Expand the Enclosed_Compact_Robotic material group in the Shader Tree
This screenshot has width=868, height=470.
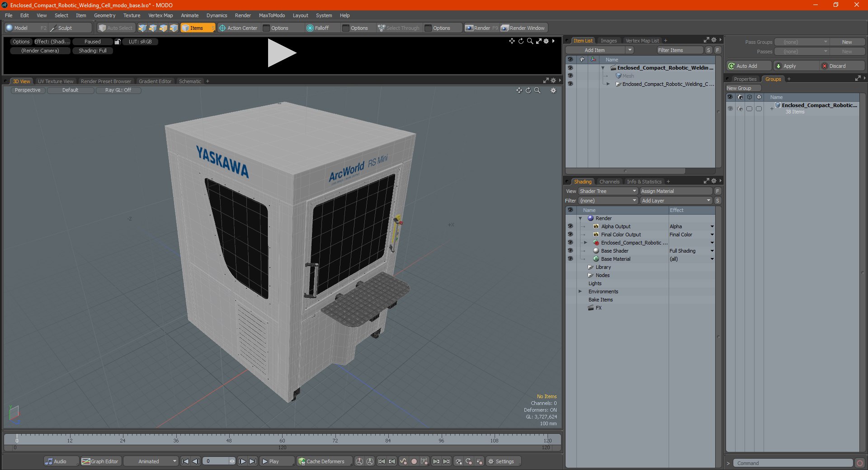[586, 243]
